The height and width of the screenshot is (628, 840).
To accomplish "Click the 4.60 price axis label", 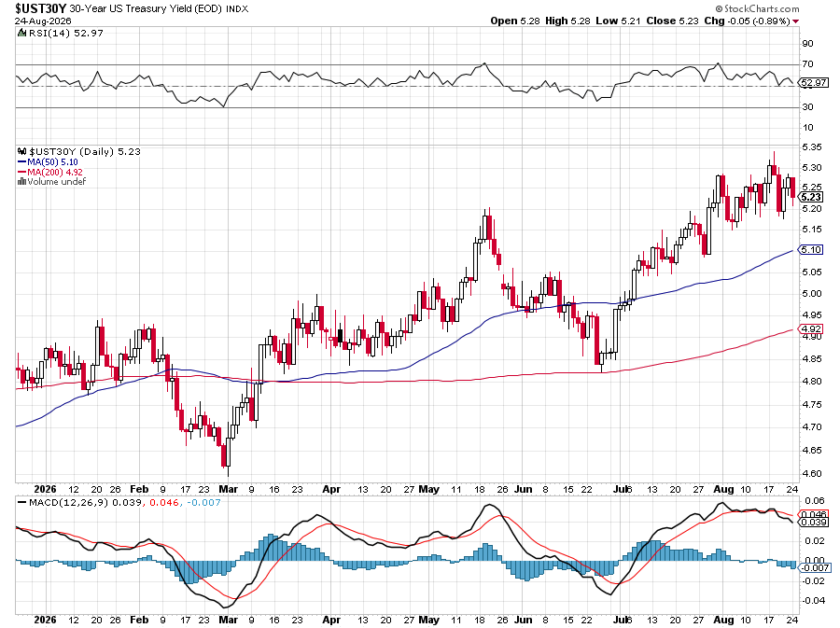I will coord(812,474).
